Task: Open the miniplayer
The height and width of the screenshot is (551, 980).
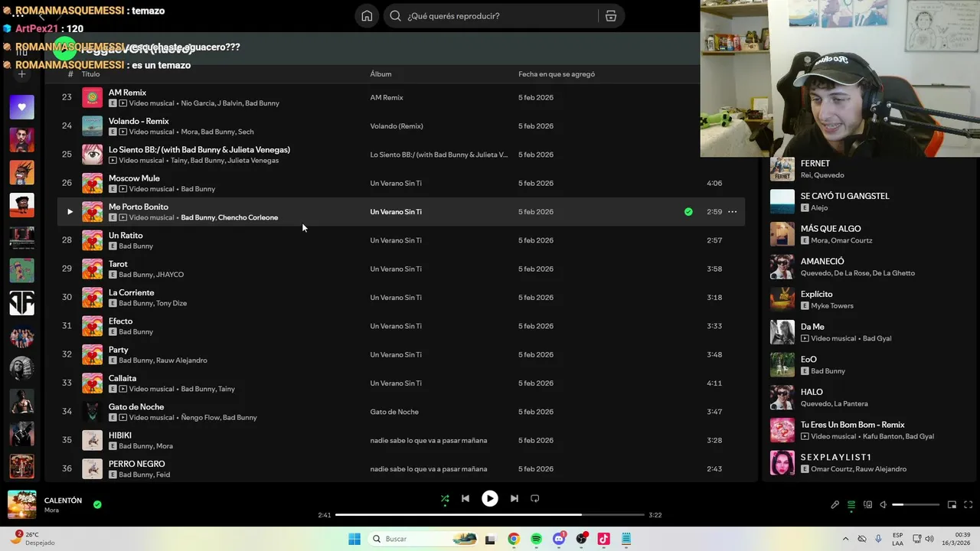Action: coord(952,505)
